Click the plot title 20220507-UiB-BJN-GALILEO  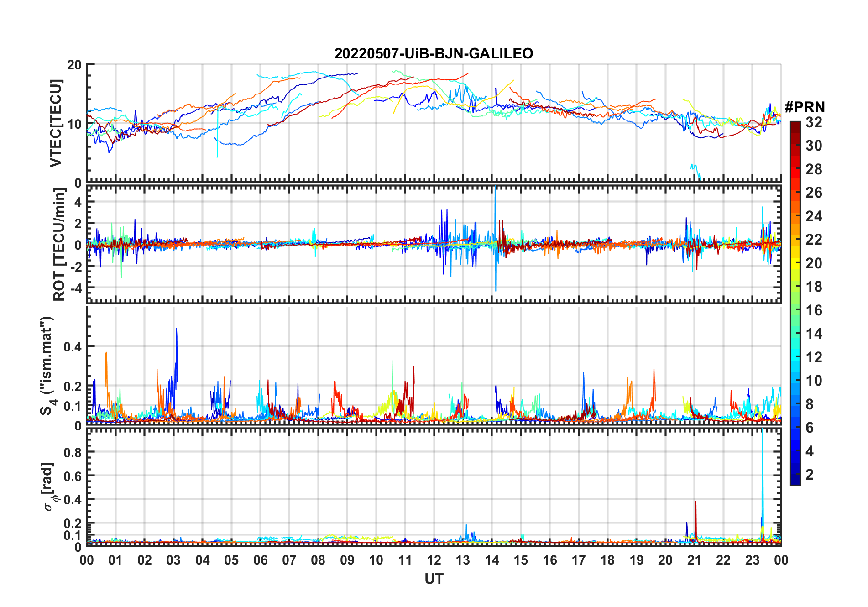pyautogui.click(x=434, y=54)
